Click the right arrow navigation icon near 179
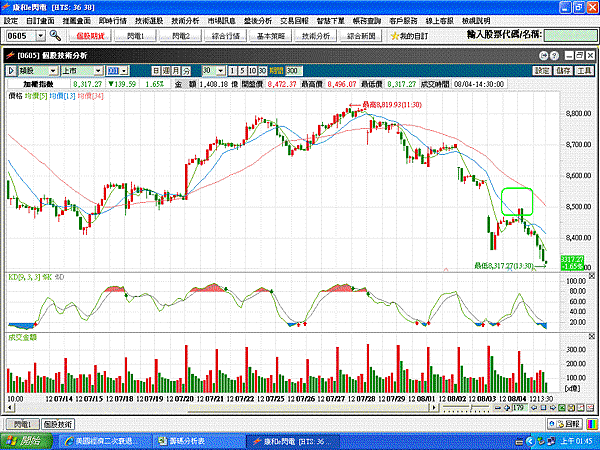The width and height of the screenshot is (600, 450). click(x=553, y=408)
